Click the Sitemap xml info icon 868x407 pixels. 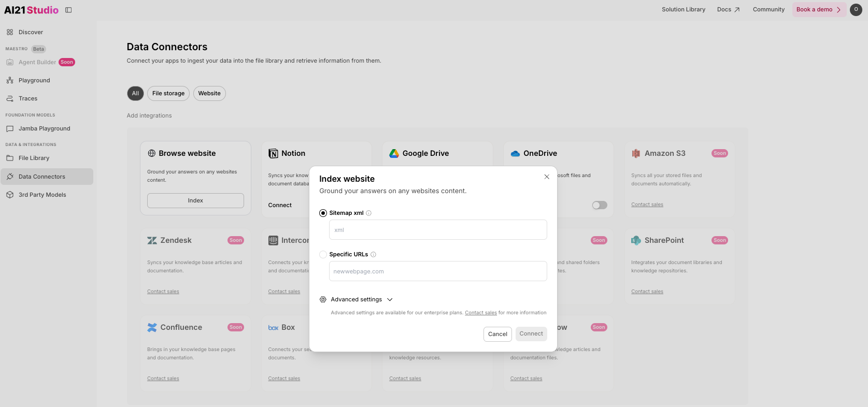369,213
